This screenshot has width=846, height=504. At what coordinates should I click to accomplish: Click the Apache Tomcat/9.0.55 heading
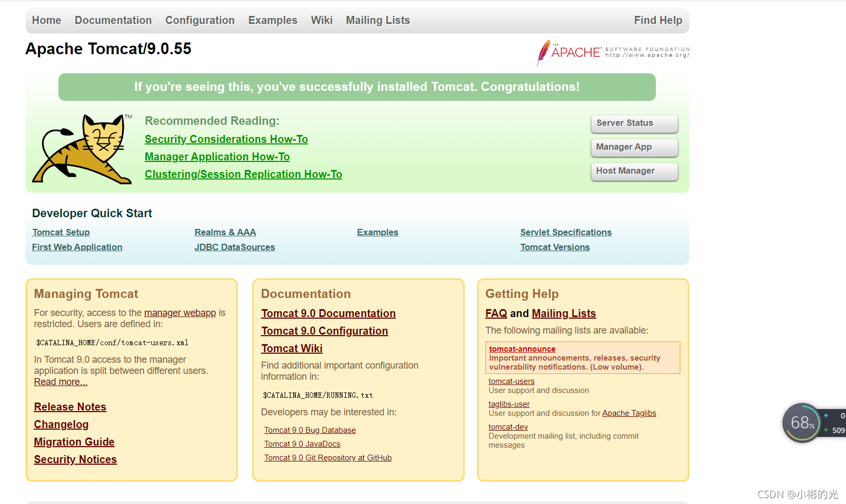pyautogui.click(x=108, y=49)
